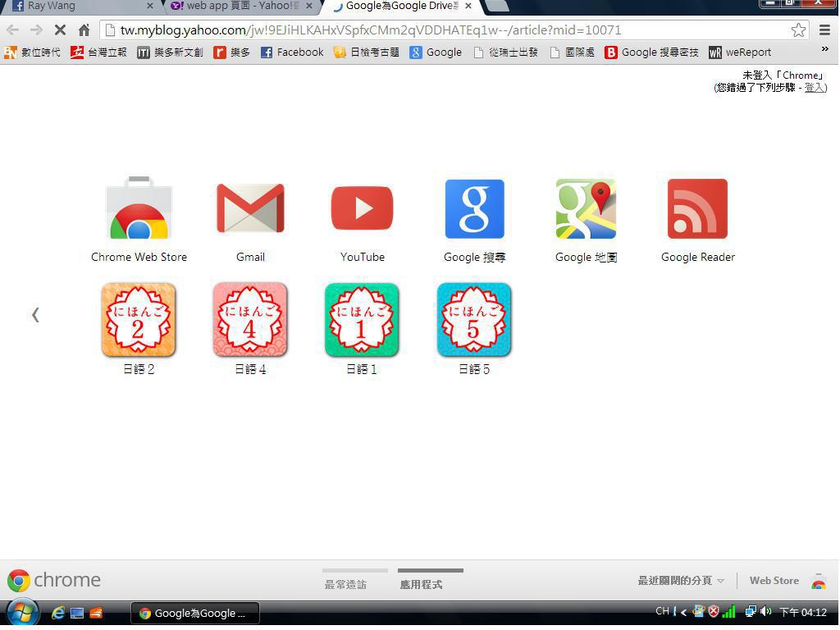Screen dimensions: 840x630
Task: Click the CH language indicator
Action: point(662,611)
